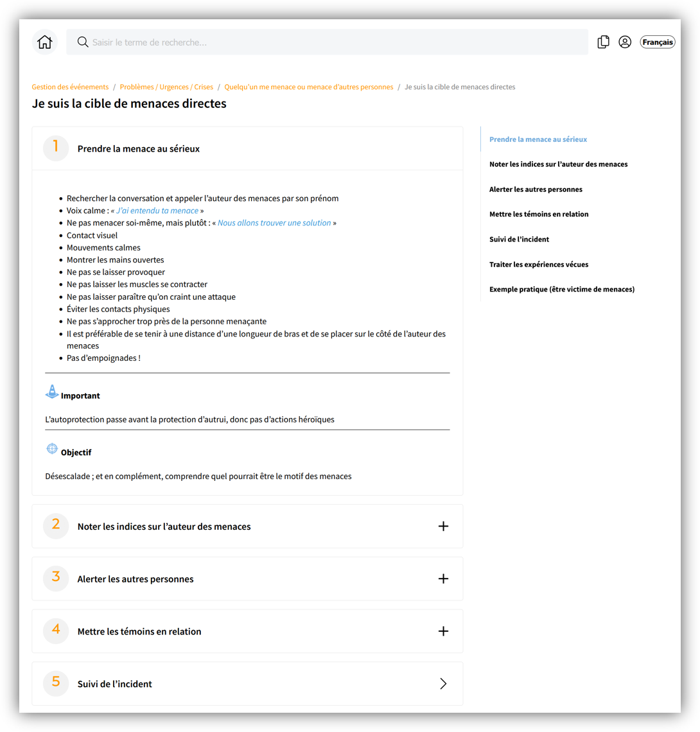Open the copy documents icon
Viewport: 700px width, 732px height.
603,42
